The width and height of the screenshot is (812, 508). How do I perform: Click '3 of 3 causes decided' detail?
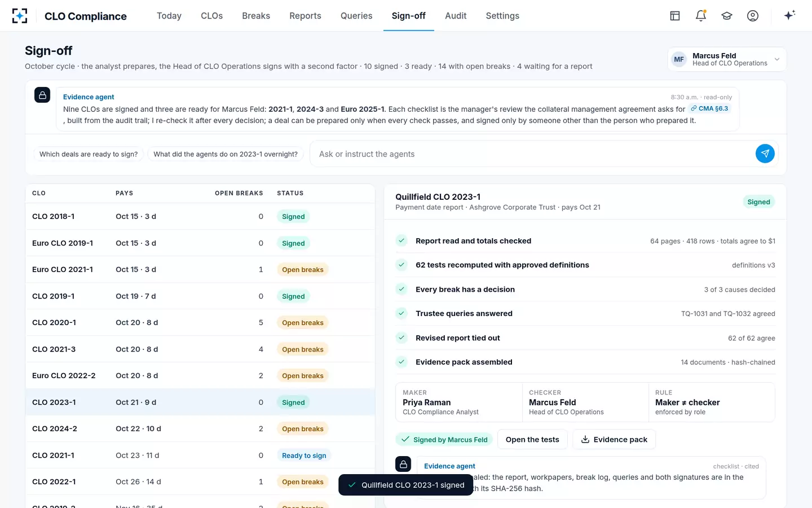pos(739,290)
